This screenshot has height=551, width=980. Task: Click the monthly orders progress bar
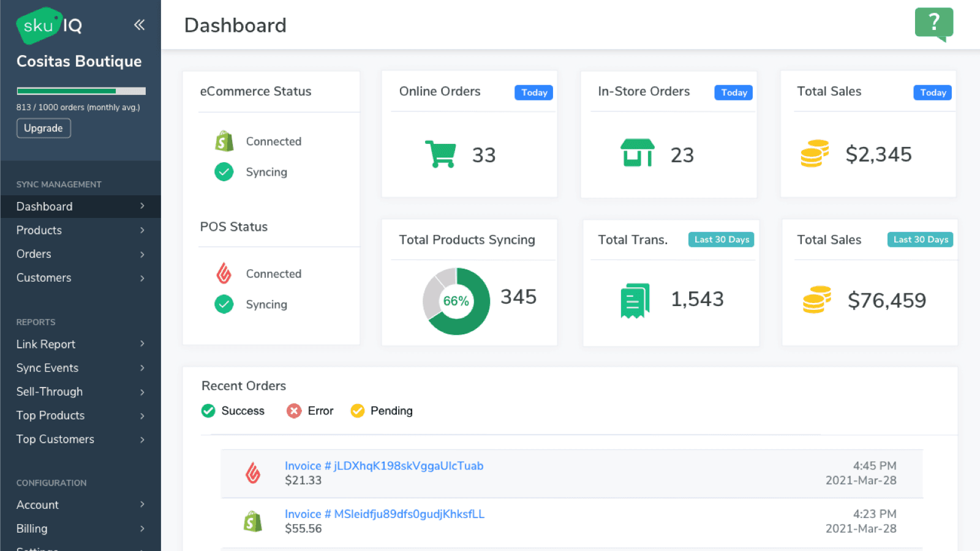click(80, 90)
